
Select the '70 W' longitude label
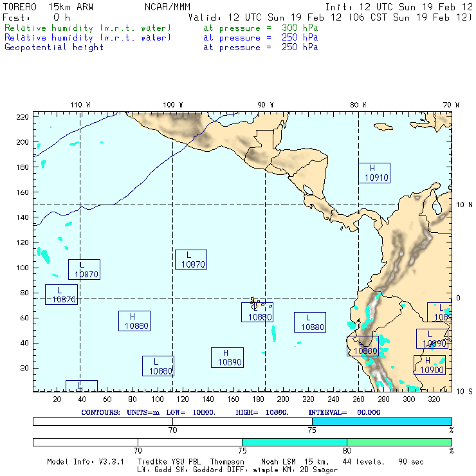(451, 105)
